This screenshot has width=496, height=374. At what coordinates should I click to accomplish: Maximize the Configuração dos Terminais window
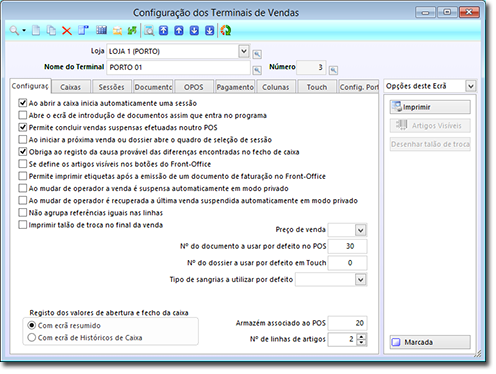click(x=447, y=12)
